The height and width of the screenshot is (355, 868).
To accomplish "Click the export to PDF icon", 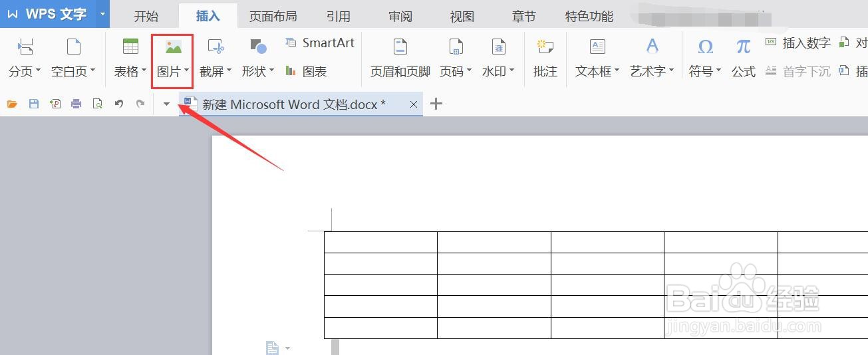I will (55, 104).
